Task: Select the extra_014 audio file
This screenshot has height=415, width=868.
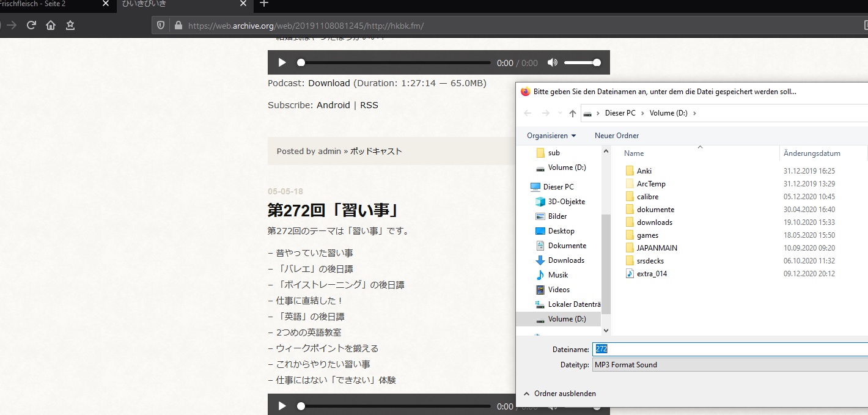Action: tap(652, 274)
